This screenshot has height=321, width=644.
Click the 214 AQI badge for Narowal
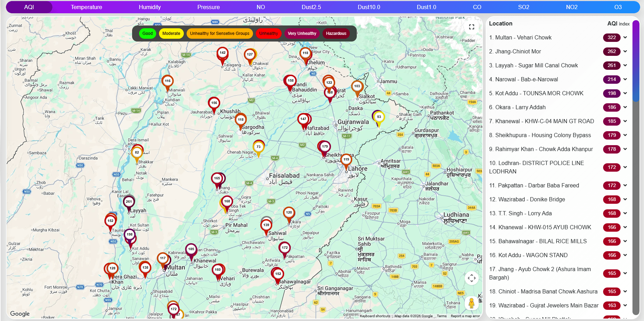(x=612, y=79)
